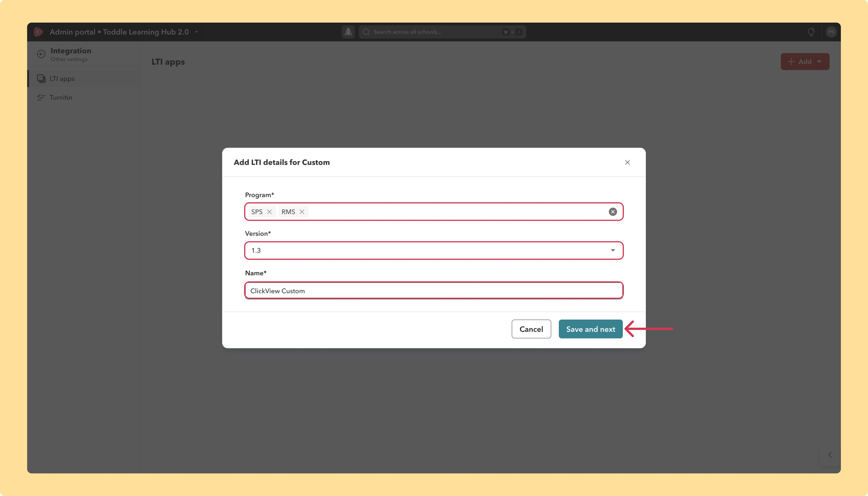Screen dimensions: 868x496
Task: Select LTI apps in the sidebar
Action: (84, 79)
